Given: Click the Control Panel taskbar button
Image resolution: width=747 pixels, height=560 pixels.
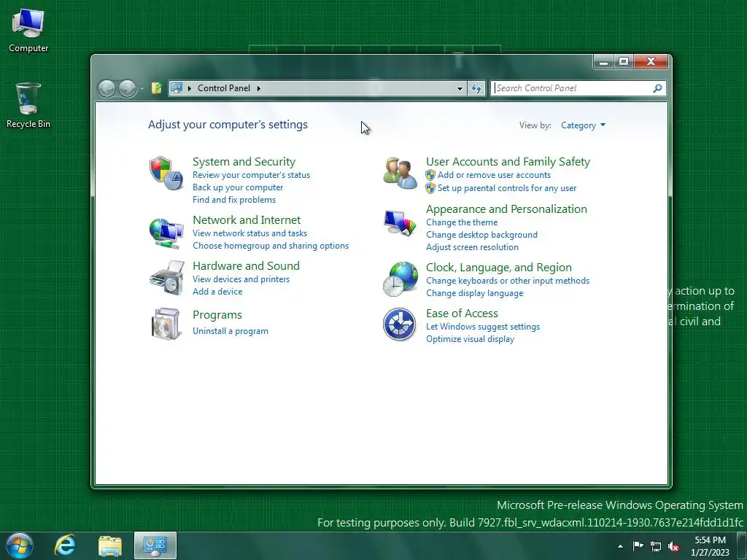Looking at the screenshot, I should point(155,545).
